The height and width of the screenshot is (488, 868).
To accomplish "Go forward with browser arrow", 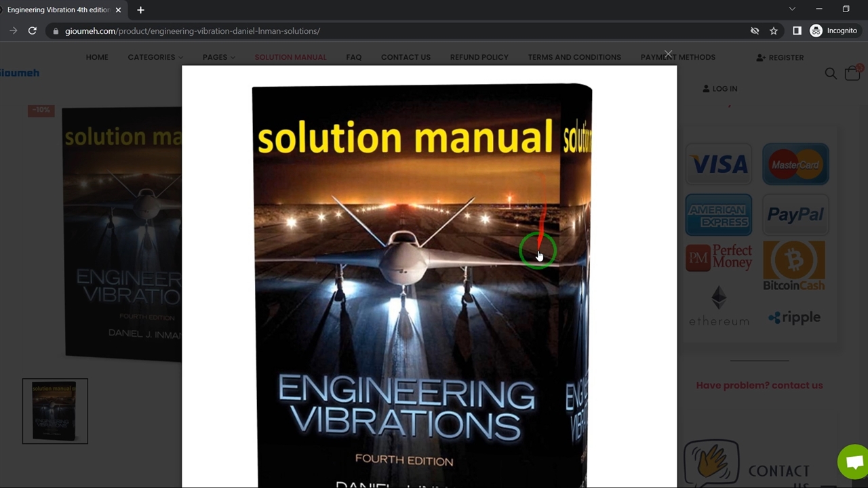I will (13, 30).
